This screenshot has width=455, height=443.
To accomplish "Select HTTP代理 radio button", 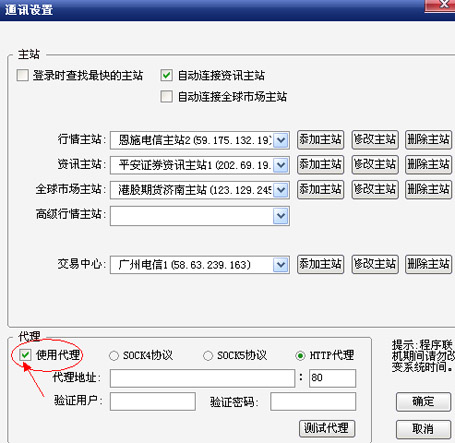I will tap(300, 356).
